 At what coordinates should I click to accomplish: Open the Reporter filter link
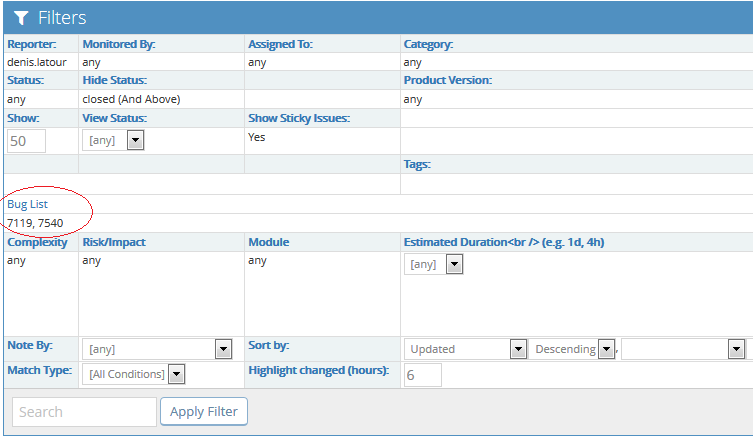(x=31, y=44)
